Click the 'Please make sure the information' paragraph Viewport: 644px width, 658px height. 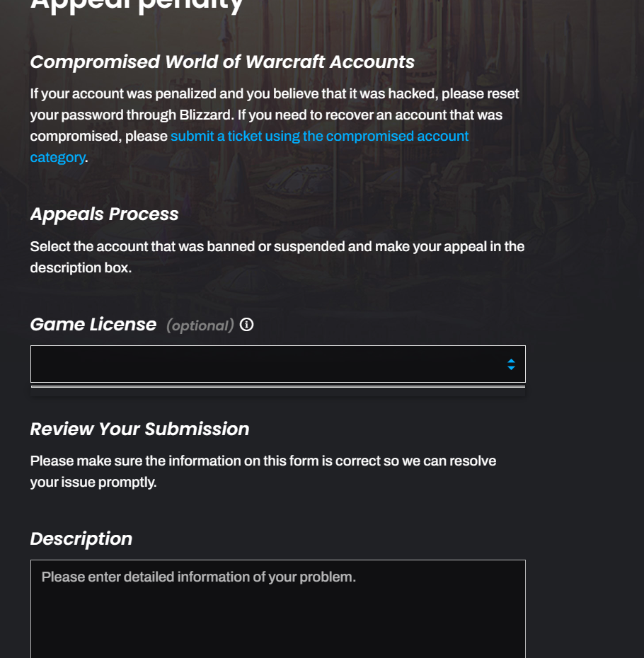[263, 461]
